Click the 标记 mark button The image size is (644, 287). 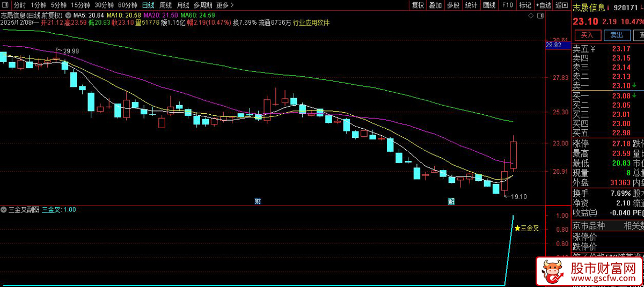click(x=525, y=5)
